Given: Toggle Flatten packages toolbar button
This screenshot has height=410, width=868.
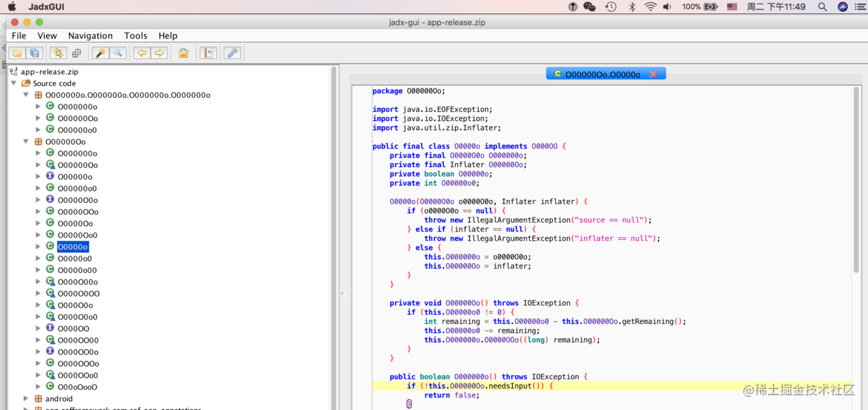Looking at the screenshot, I should tap(76, 53).
